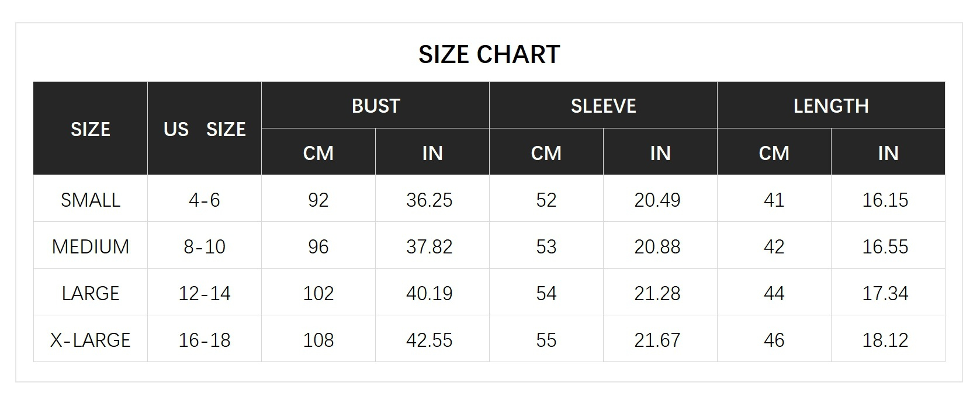This screenshot has height=400, width=980.
Task: Select the 108 bust centimeter value
Action: click(x=318, y=340)
